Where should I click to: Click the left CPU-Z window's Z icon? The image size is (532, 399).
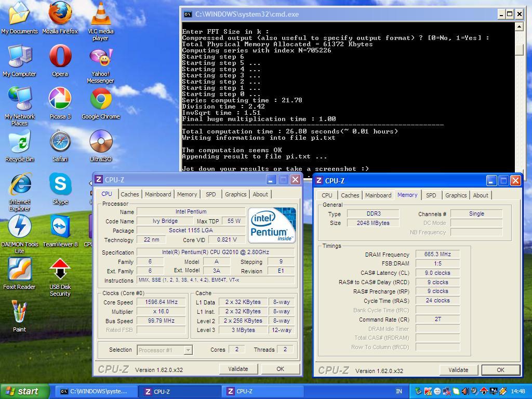pos(99,179)
